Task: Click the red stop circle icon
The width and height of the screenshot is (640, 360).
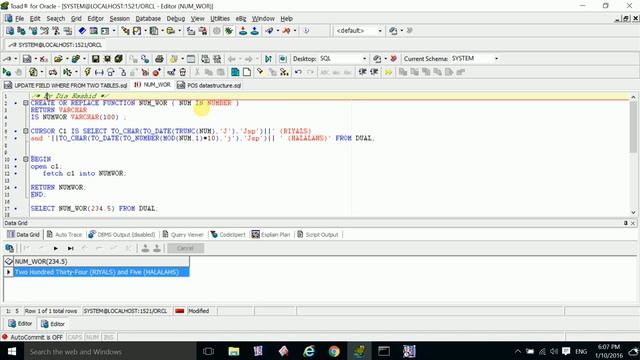Action: (156, 72)
